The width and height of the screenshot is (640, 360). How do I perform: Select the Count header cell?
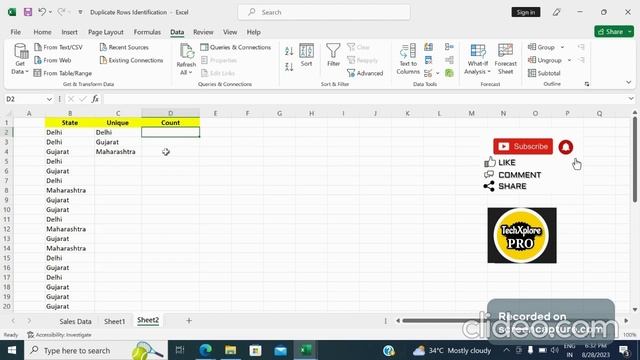pos(171,122)
